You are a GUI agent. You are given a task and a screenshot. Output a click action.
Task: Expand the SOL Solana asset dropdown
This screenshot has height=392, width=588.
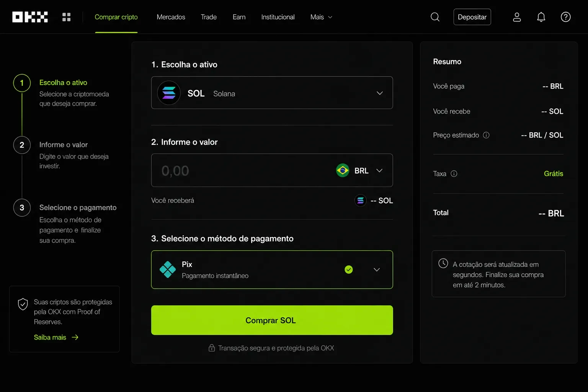pyautogui.click(x=272, y=93)
